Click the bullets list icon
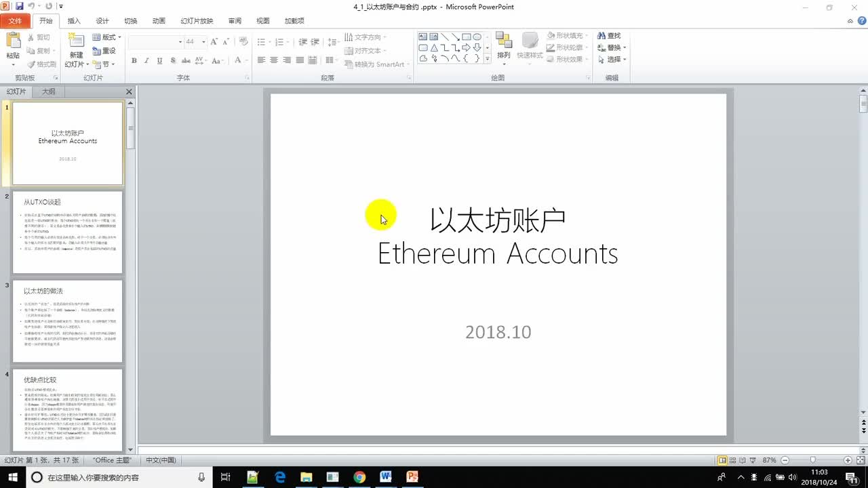The width and height of the screenshot is (868, 488). click(x=261, y=42)
